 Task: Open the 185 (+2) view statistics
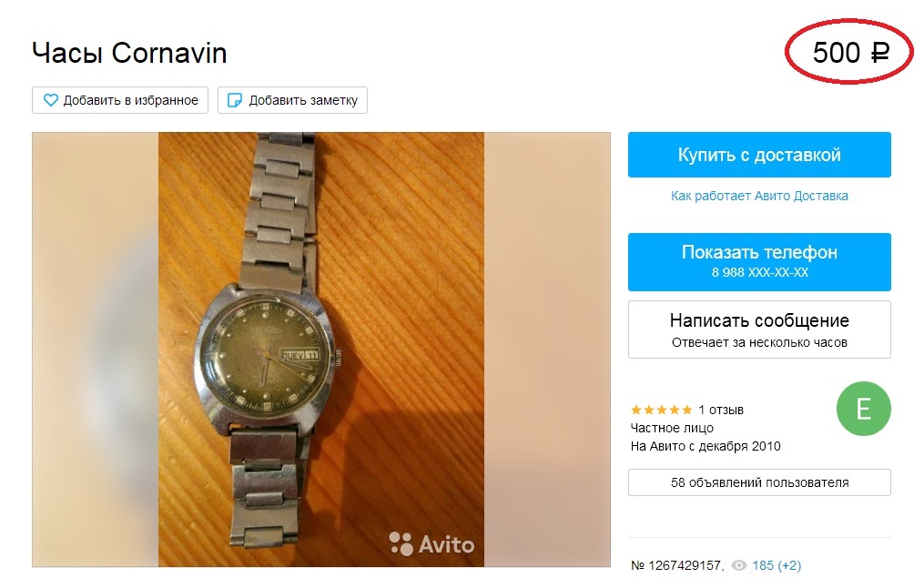[777, 565]
